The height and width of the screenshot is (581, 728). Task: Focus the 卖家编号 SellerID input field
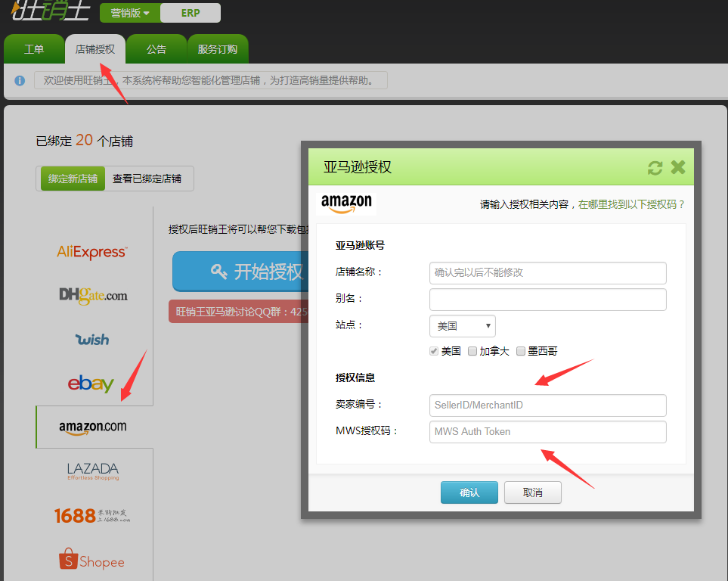point(548,405)
